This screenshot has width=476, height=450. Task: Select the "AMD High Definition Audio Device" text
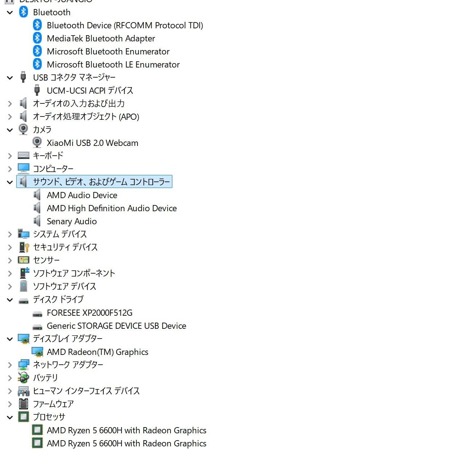(x=112, y=208)
